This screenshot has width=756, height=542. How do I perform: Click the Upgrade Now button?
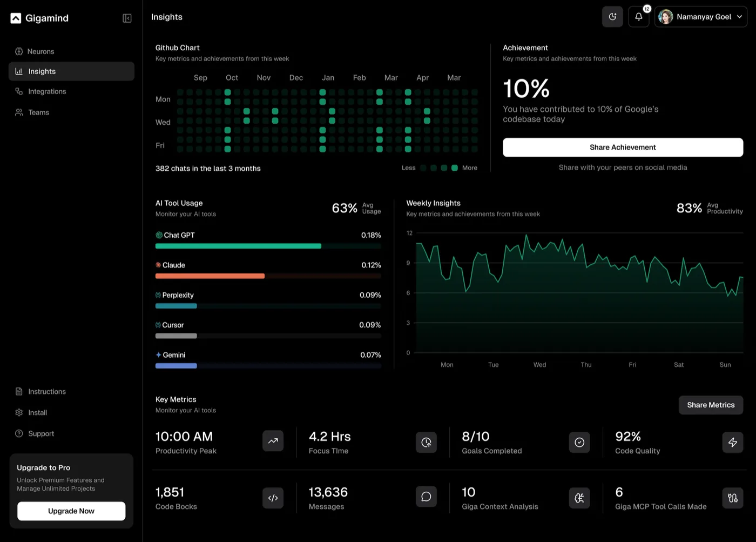[x=71, y=511]
